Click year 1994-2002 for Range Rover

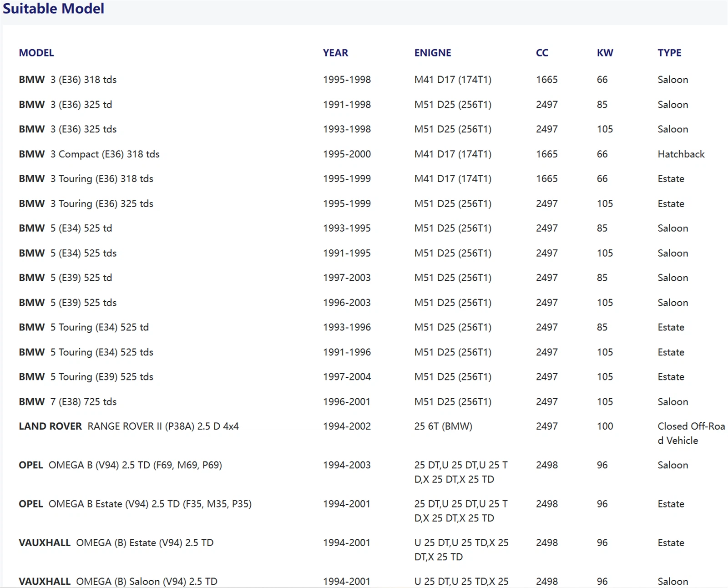coord(347,426)
